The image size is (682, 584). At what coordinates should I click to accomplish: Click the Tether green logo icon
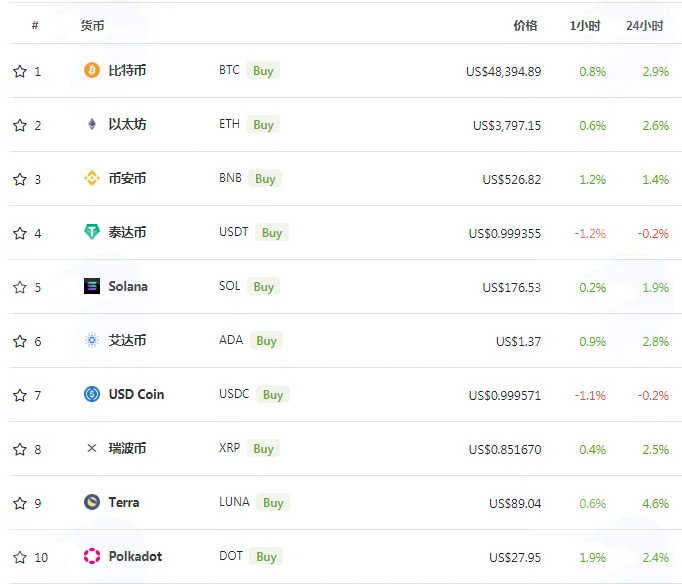(x=92, y=232)
